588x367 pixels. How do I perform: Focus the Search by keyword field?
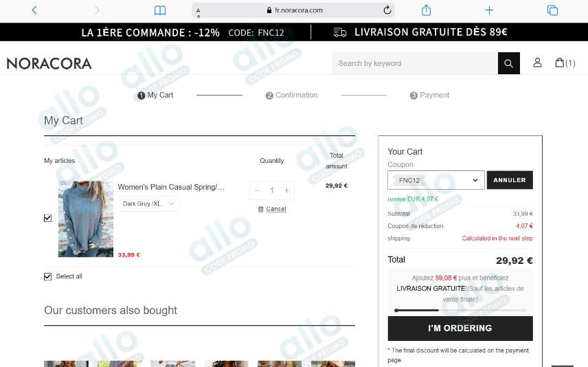tap(415, 63)
